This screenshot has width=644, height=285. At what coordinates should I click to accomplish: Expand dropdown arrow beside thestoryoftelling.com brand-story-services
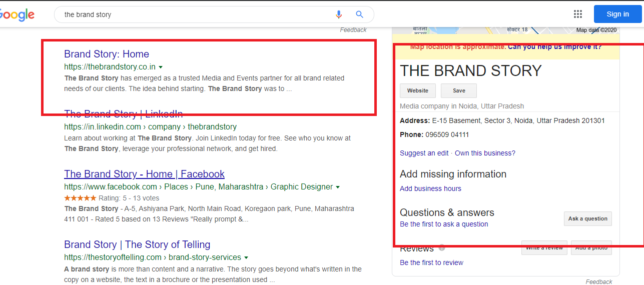tap(246, 258)
